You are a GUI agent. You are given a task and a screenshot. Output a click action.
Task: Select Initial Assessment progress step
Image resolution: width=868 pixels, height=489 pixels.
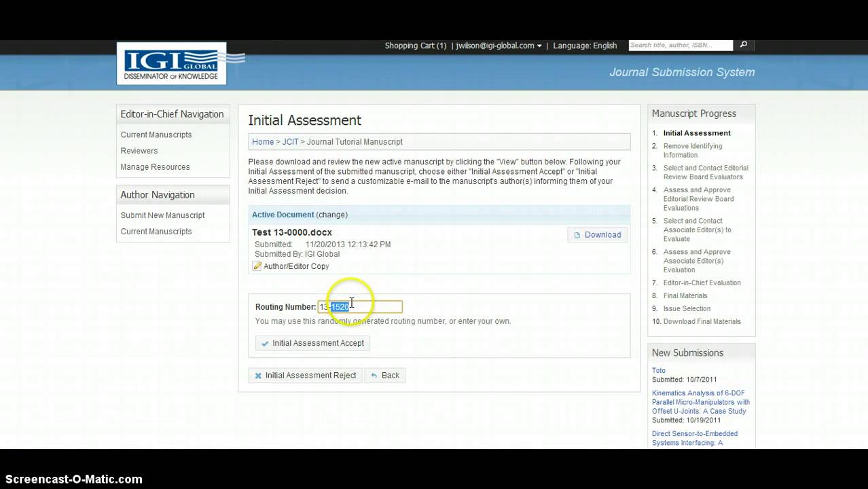pos(697,133)
